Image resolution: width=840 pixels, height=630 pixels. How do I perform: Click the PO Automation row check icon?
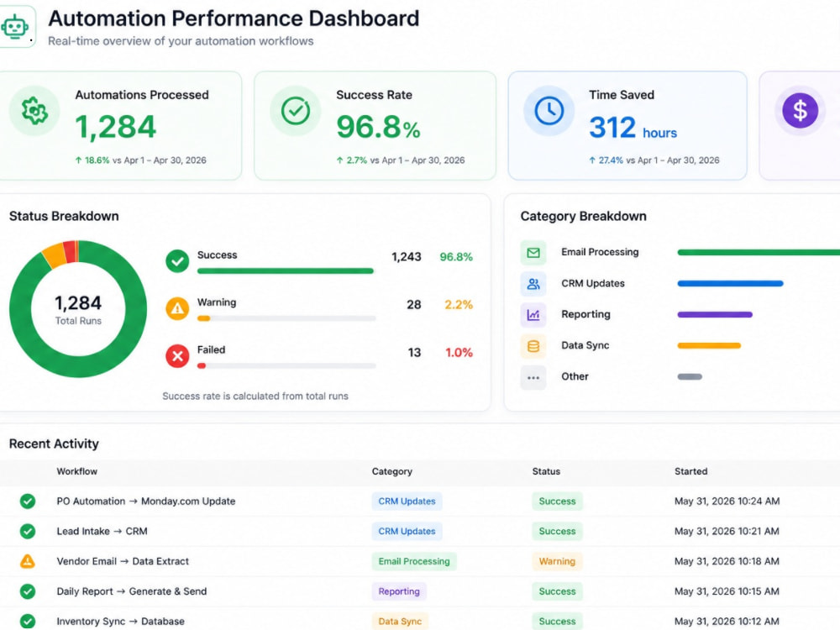[28, 501]
